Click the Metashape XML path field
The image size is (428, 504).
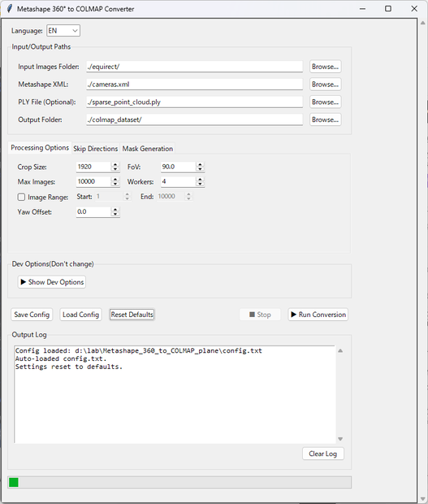point(194,85)
